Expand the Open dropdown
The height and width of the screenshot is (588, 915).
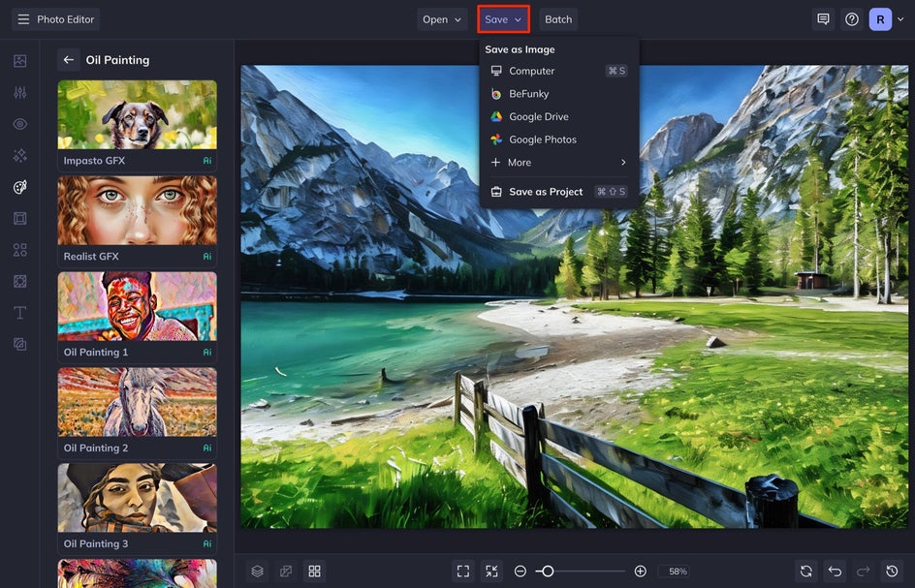(442, 19)
